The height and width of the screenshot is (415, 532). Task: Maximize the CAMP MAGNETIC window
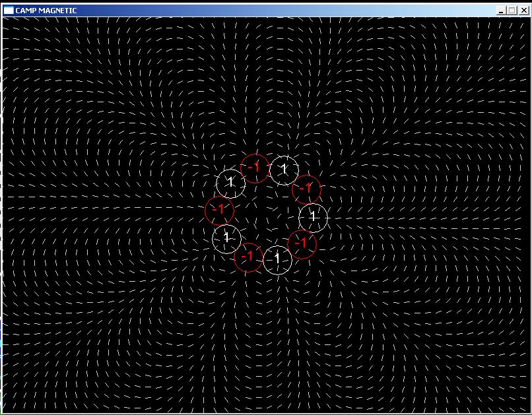click(x=512, y=11)
